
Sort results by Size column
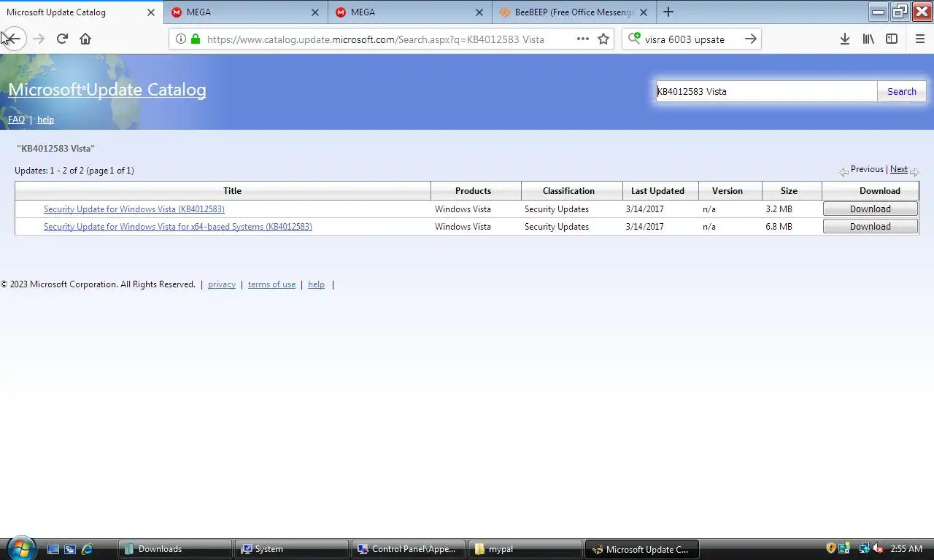point(789,191)
